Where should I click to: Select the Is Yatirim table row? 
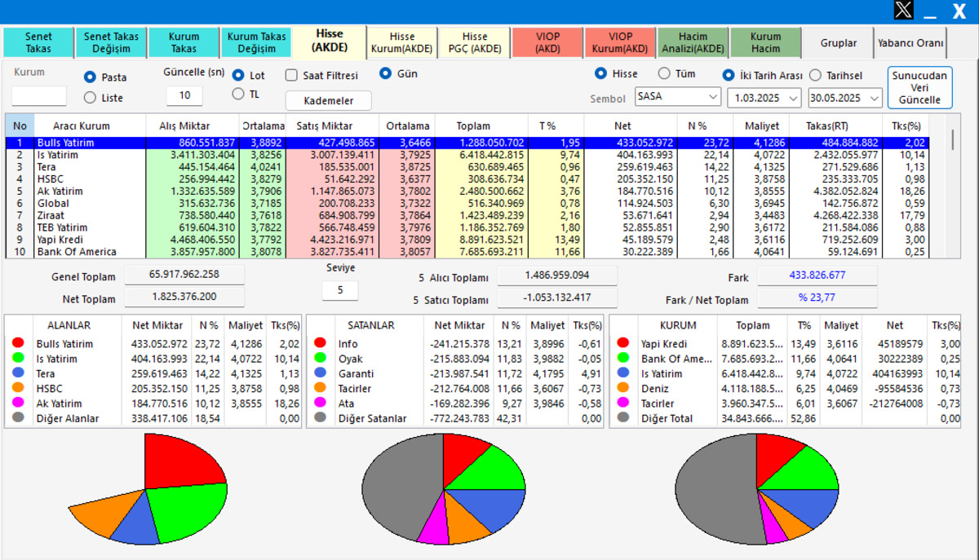[467, 155]
